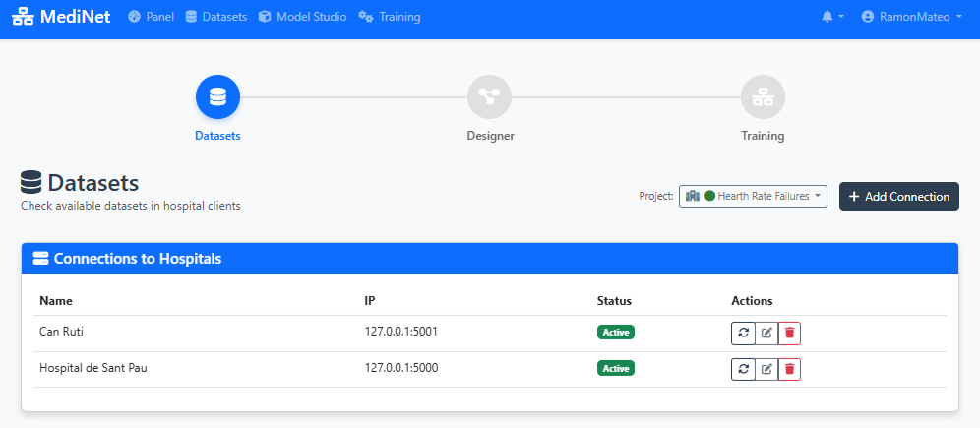The width and height of the screenshot is (980, 428).
Task: Open the RamonMateo user menu
Action: coord(911,17)
